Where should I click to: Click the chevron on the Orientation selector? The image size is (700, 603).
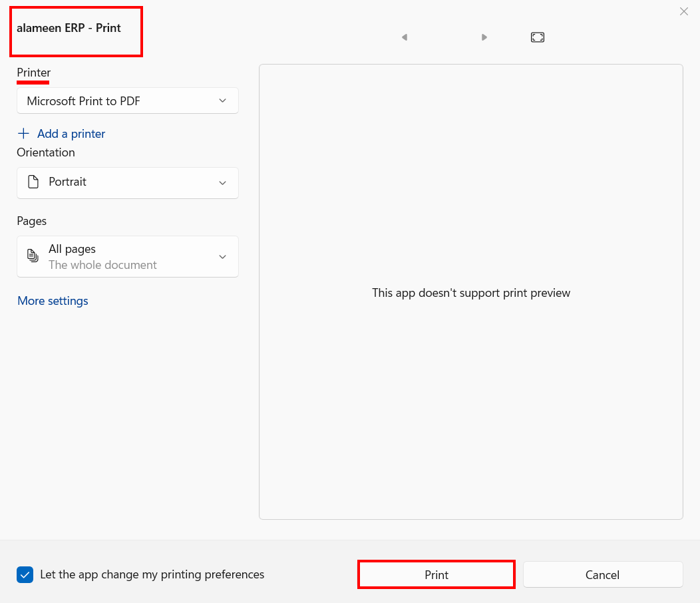click(x=223, y=182)
